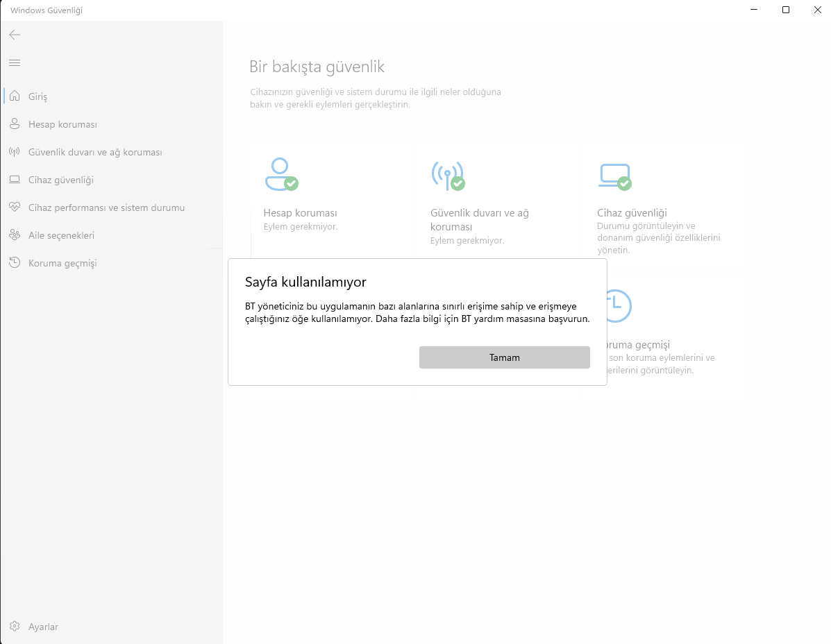Open the Cihaz güvenliği card title
Screen dimensions: 831x644
coord(632,213)
